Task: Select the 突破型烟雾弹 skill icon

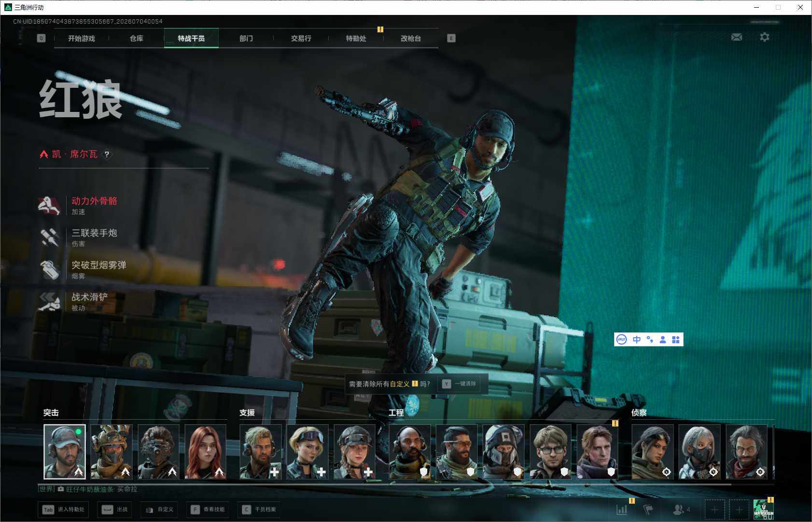Action: click(x=49, y=270)
